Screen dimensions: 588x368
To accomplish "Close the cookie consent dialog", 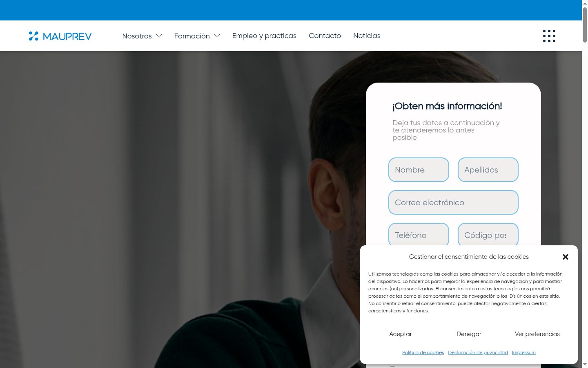I will 566,257.
